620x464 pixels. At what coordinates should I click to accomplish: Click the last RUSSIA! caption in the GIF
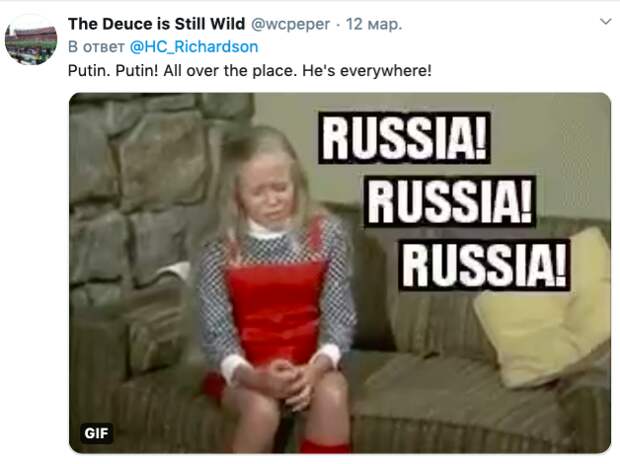484,265
